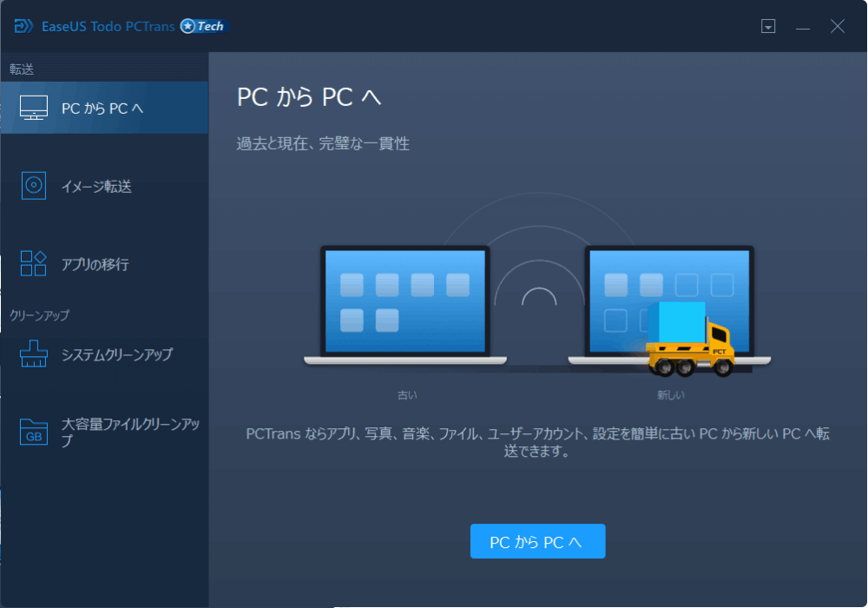The image size is (868, 608).
Task: Click the EaseUS logo icon in title bar
Action: click(23, 26)
